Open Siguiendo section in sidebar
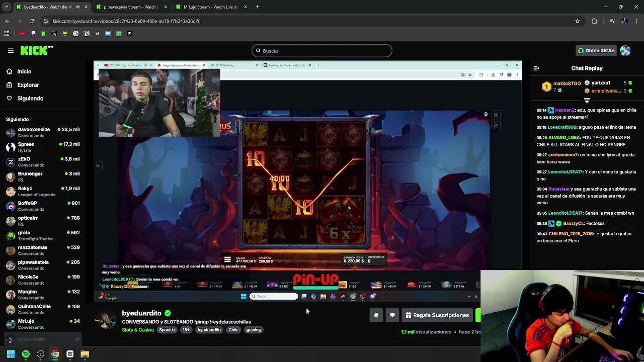 [30, 99]
